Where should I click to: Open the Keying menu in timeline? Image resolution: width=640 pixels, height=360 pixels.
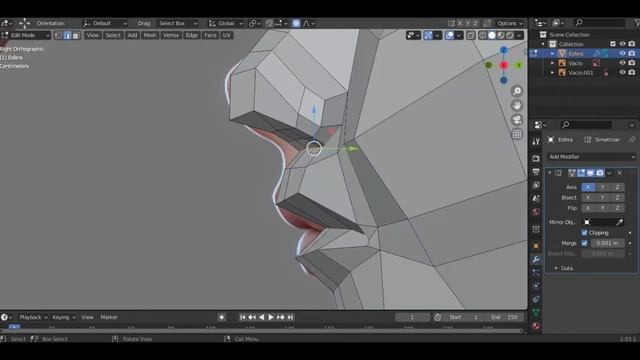coord(64,317)
